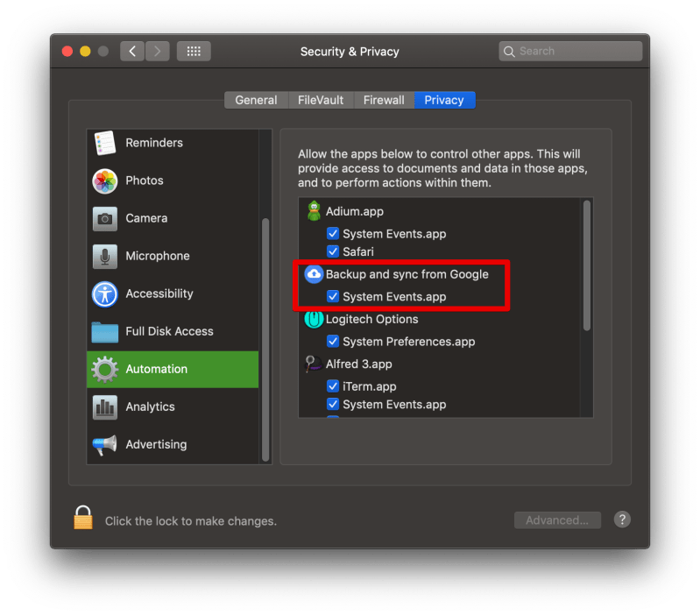Select Advertising in the privacy list
This screenshot has width=700, height=615.
(173, 444)
